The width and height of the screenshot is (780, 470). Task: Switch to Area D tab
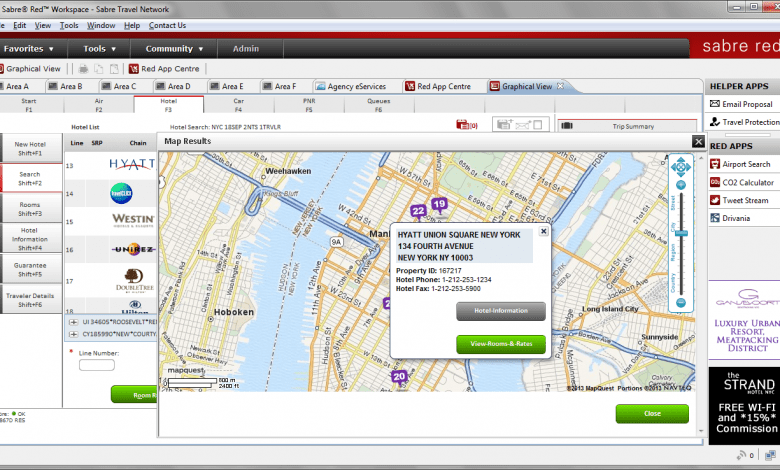tap(179, 87)
